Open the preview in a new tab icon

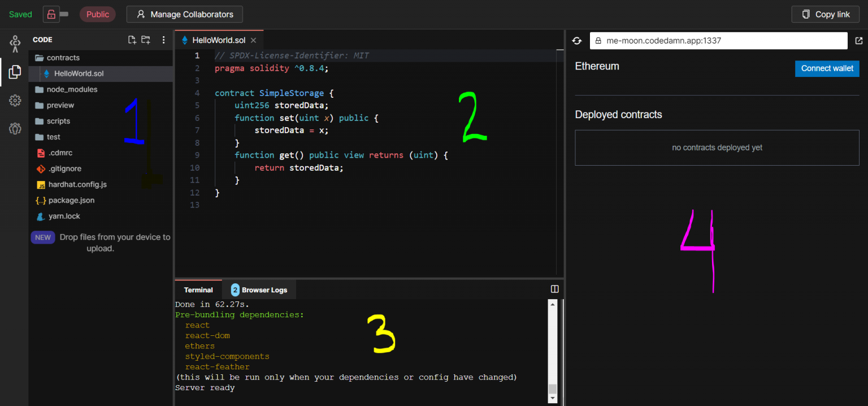coord(860,40)
